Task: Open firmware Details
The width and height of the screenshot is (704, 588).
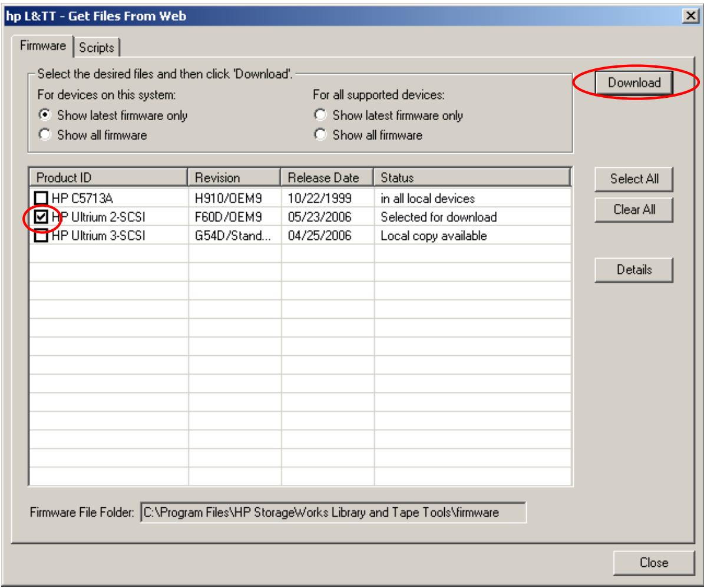Action: [x=634, y=270]
